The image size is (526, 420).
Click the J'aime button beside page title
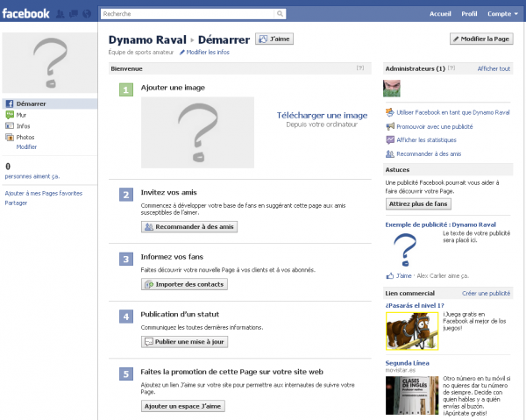[274, 39]
